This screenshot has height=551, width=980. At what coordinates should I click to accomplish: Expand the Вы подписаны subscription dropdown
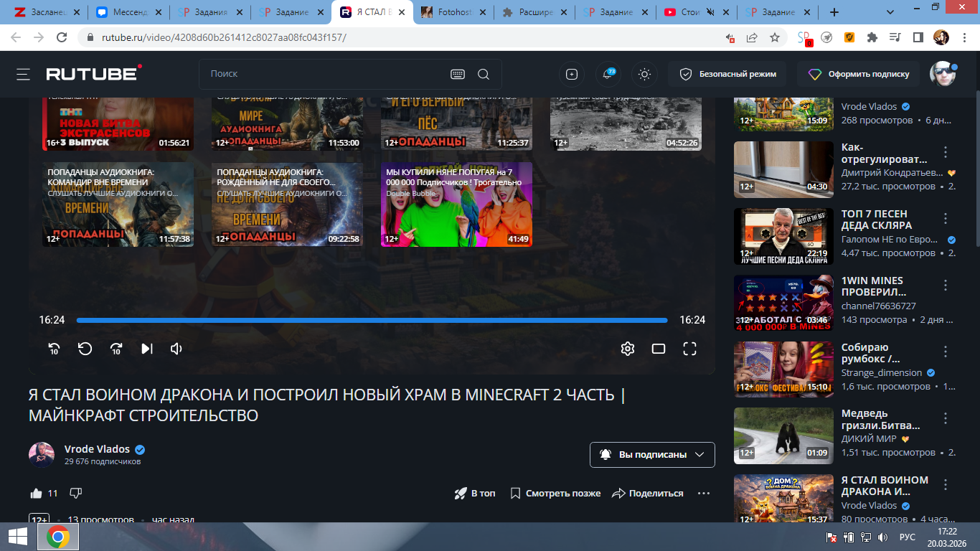[x=652, y=455]
